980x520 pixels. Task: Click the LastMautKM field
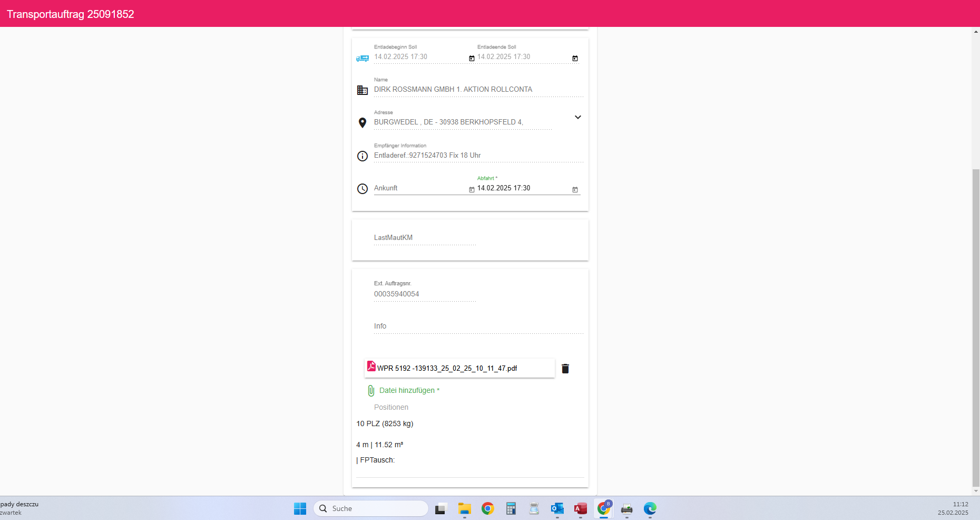[x=425, y=238]
